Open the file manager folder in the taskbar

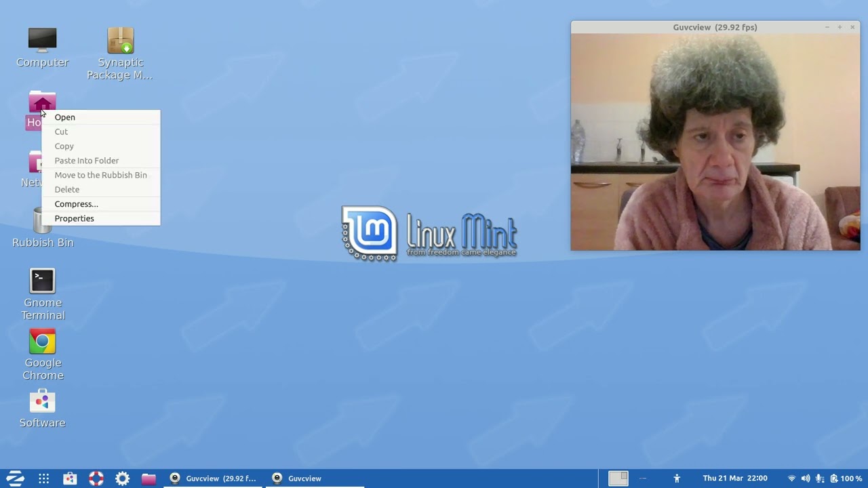click(x=149, y=479)
